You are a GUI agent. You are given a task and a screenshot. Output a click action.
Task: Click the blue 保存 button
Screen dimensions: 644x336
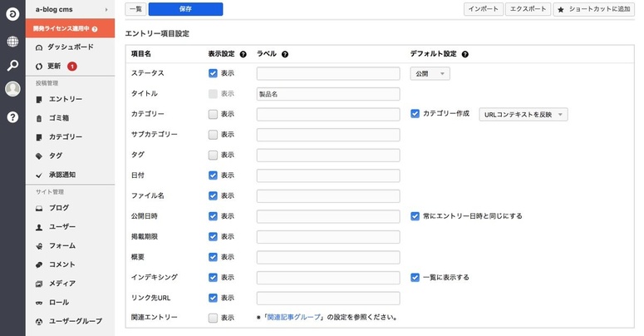(x=185, y=9)
